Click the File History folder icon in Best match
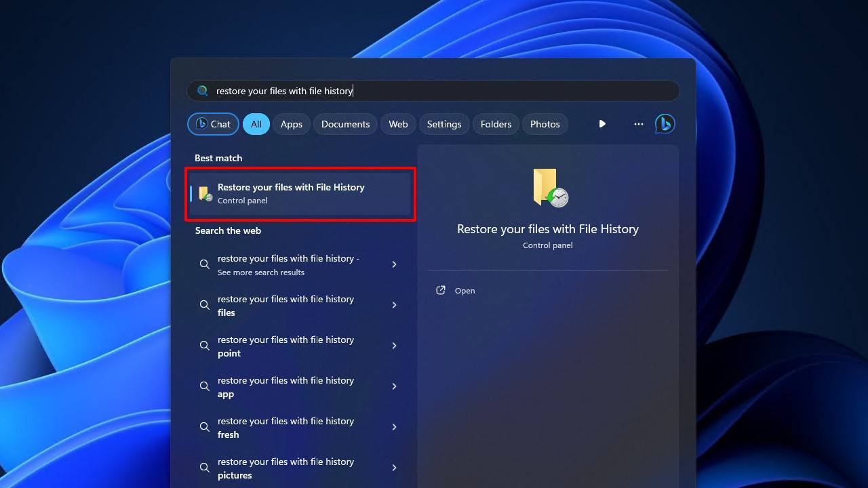Image resolution: width=868 pixels, height=488 pixels. point(205,194)
